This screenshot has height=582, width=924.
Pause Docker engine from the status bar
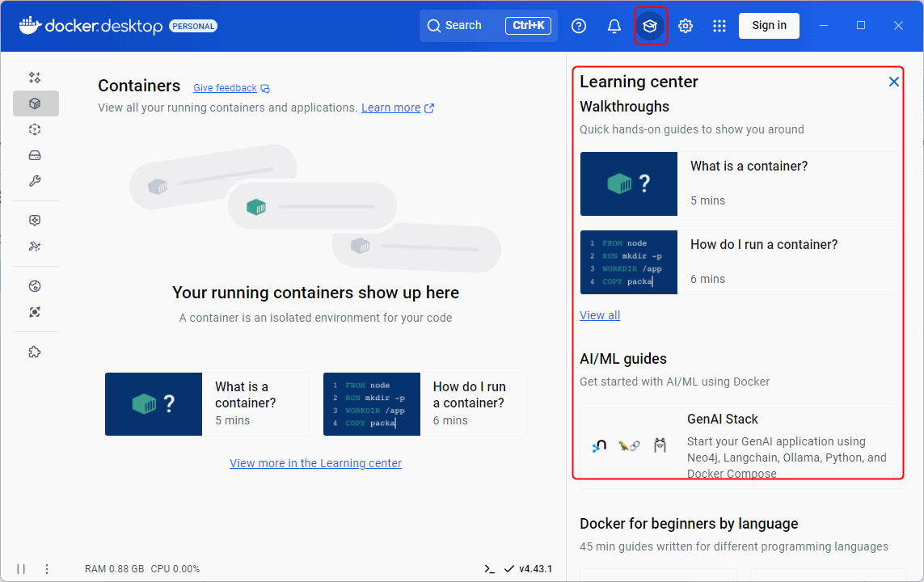[21, 569]
